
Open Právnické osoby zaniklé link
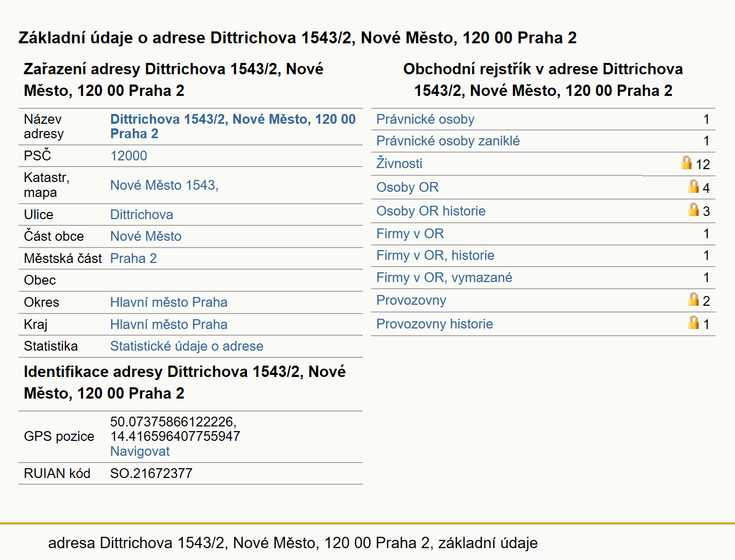[x=448, y=141]
